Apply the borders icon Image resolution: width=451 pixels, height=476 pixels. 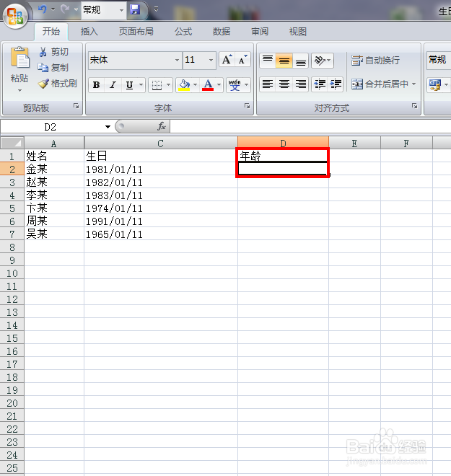pos(157,85)
